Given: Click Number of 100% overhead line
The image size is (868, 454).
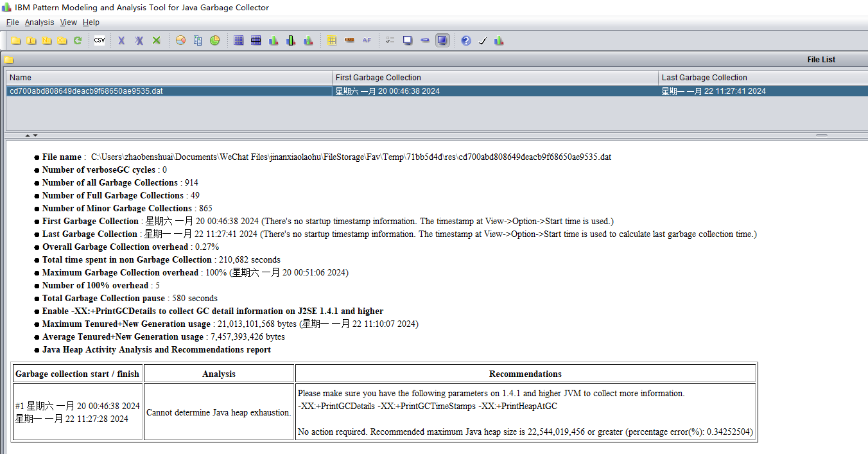Looking at the screenshot, I should click(101, 285).
